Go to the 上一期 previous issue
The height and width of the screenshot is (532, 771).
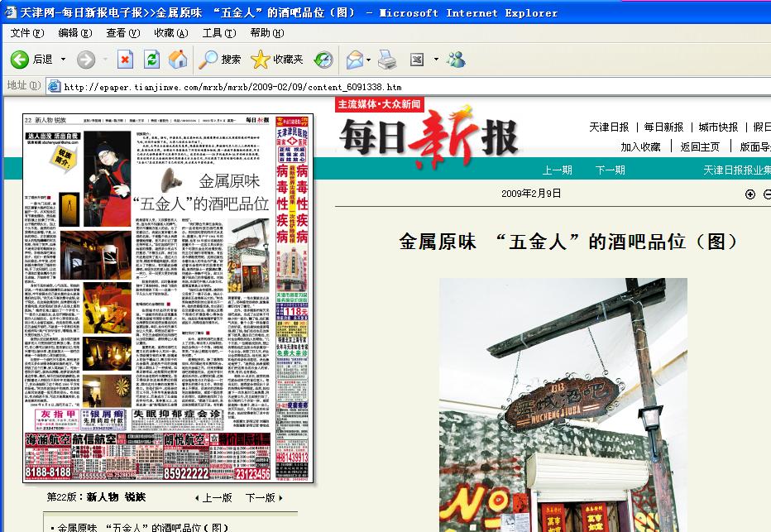pos(557,170)
